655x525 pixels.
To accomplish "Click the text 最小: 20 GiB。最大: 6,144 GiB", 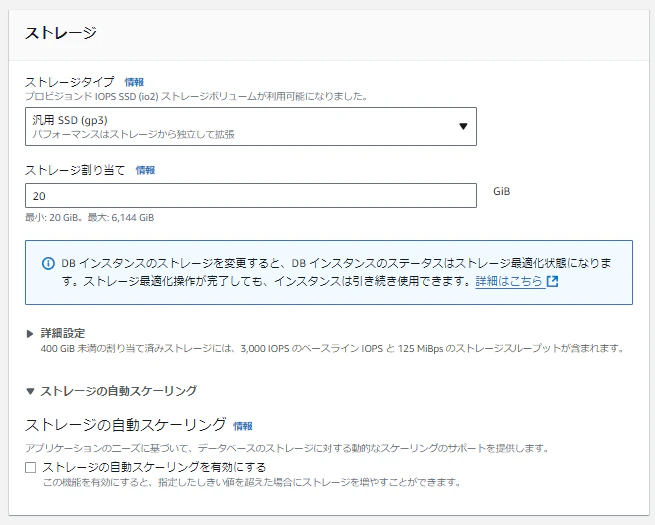I will (89, 218).
